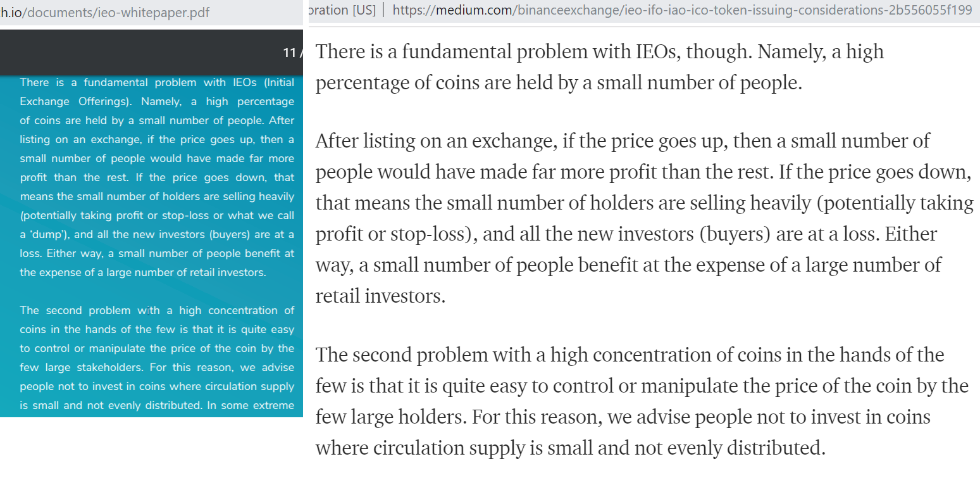This screenshot has height=485, width=980.
Task: Click '(Initial Exchange Offerings)' text in the PDF
Action: pyautogui.click(x=157, y=92)
